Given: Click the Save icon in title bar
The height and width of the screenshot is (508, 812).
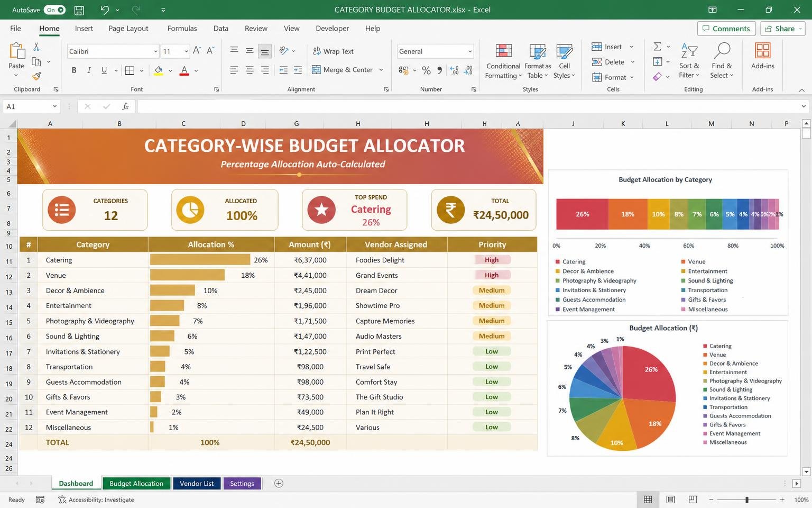Looking at the screenshot, I should [x=79, y=10].
